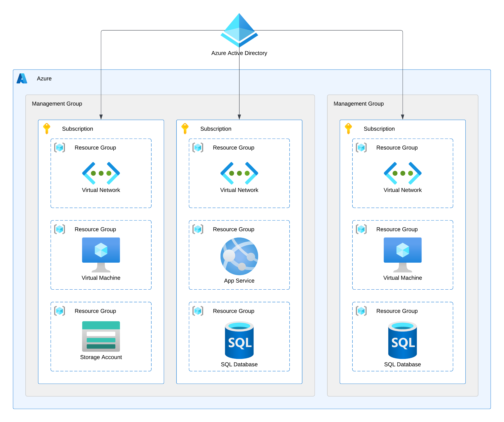Click the 'Virtual Network' label in the rightmost subscription
Viewport: 504px width, 422px height.
pos(403,190)
